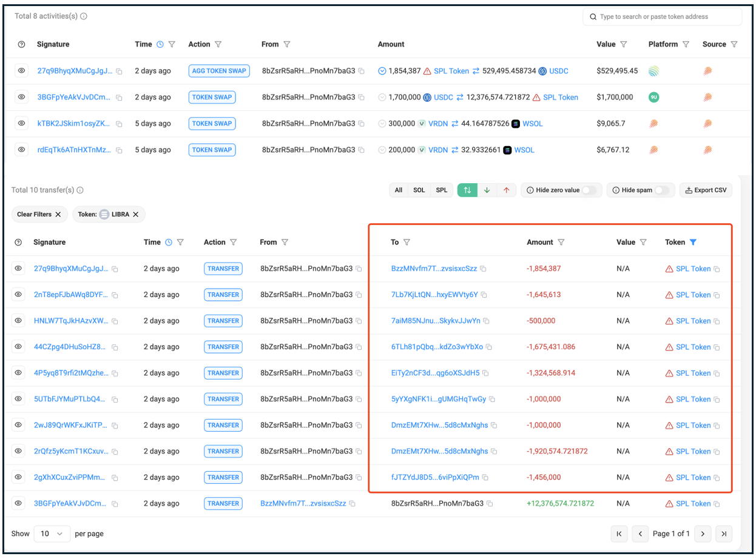The height and width of the screenshot is (559, 756).
Task: Click eye icon for kTBK2JSkim1osyZK row
Action: 22,123
